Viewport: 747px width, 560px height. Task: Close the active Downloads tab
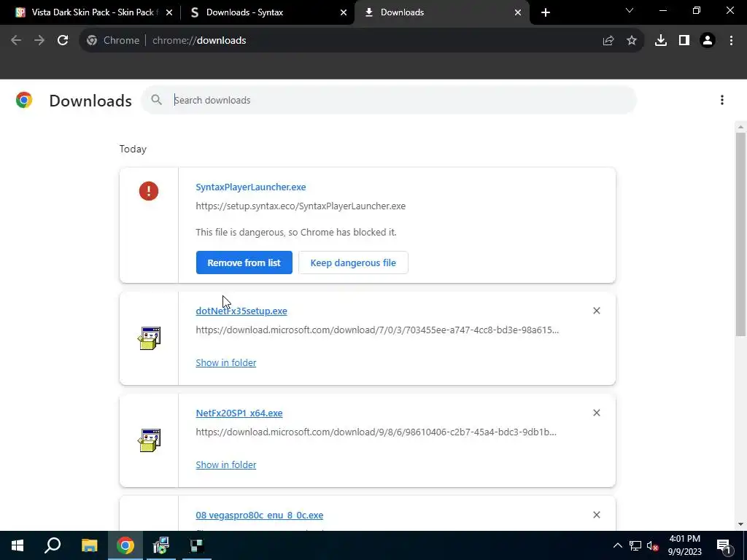click(518, 12)
